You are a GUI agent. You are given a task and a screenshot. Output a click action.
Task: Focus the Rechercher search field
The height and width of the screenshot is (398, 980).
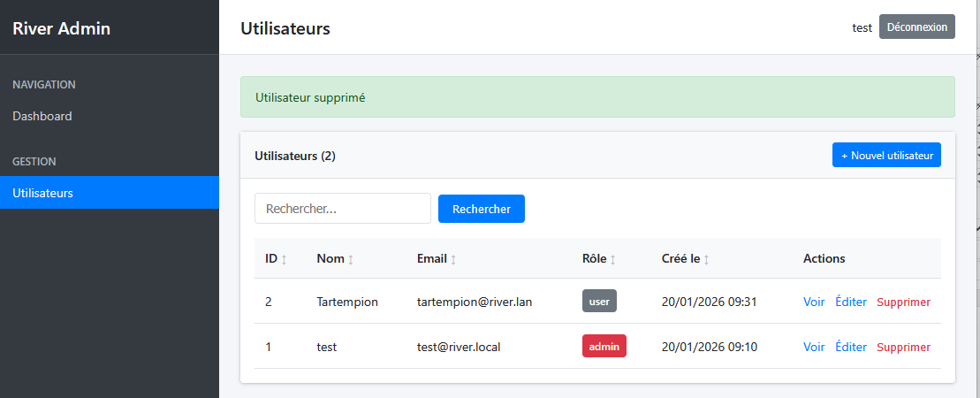342,209
